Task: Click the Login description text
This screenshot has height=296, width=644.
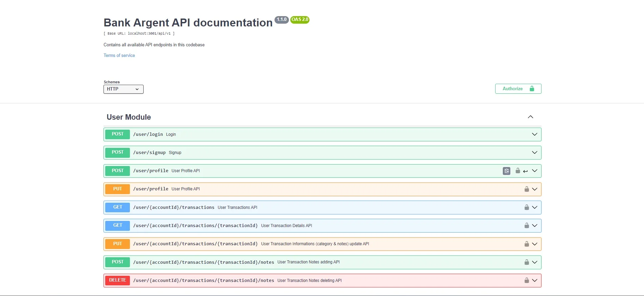Action: 171,134
